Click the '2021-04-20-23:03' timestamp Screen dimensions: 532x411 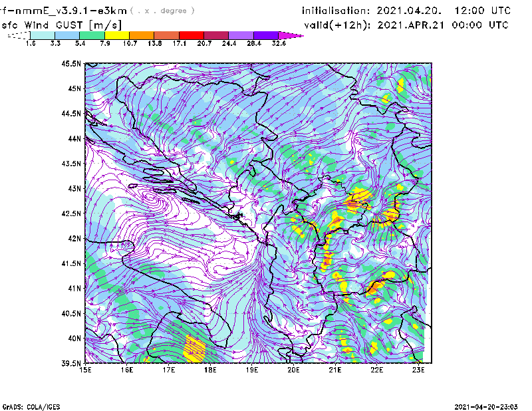(x=486, y=407)
